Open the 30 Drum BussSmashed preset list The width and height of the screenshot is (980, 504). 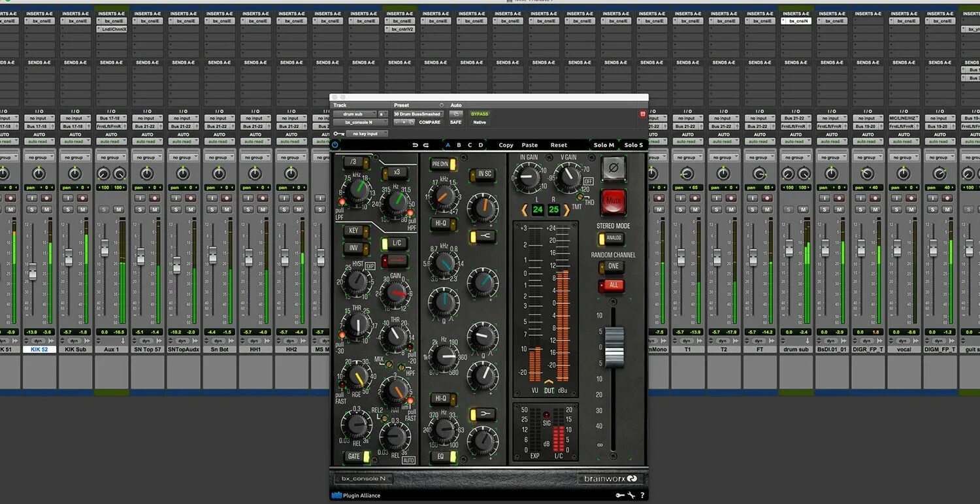click(418, 114)
